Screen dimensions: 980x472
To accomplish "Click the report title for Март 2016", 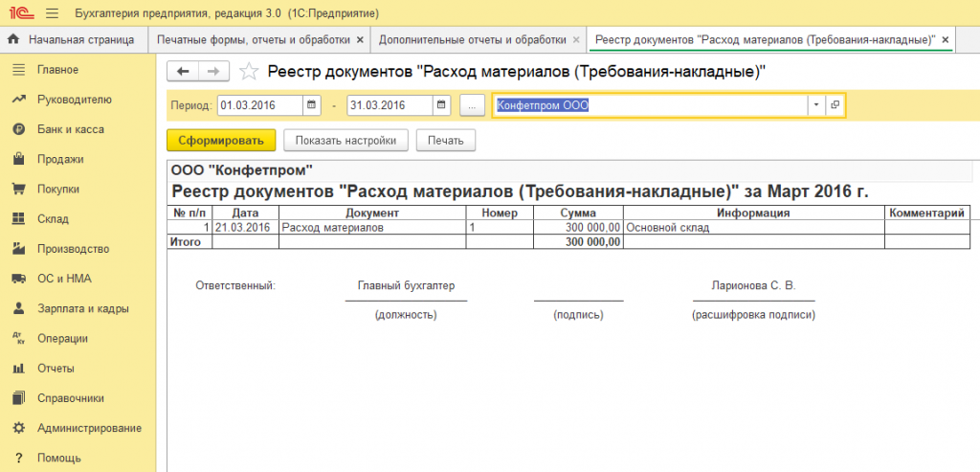I will pyautogui.click(x=520, y=191).
